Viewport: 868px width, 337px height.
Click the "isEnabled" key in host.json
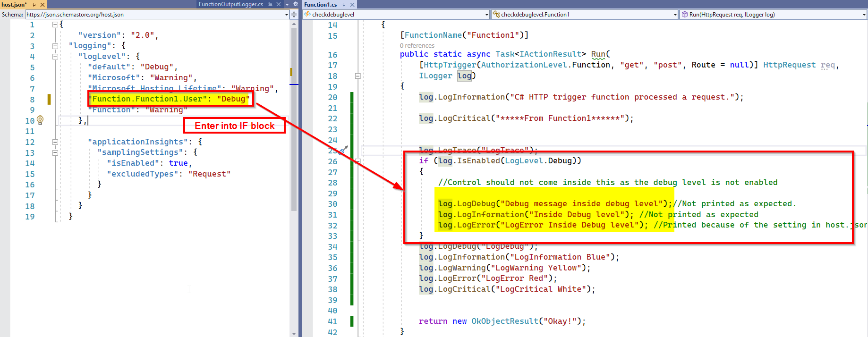(133, 163)
